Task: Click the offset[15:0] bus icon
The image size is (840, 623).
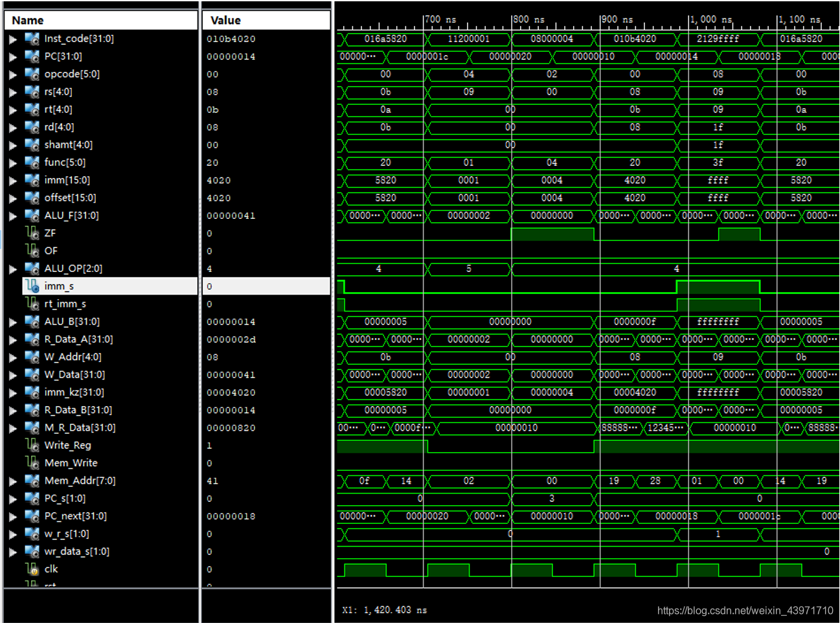Action: pos(32,198)
